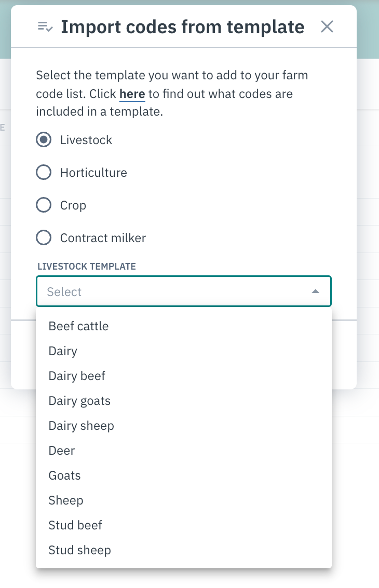Choose Beef cattle from the list
The height and width of the screenshot is (588, 379).
184,326
